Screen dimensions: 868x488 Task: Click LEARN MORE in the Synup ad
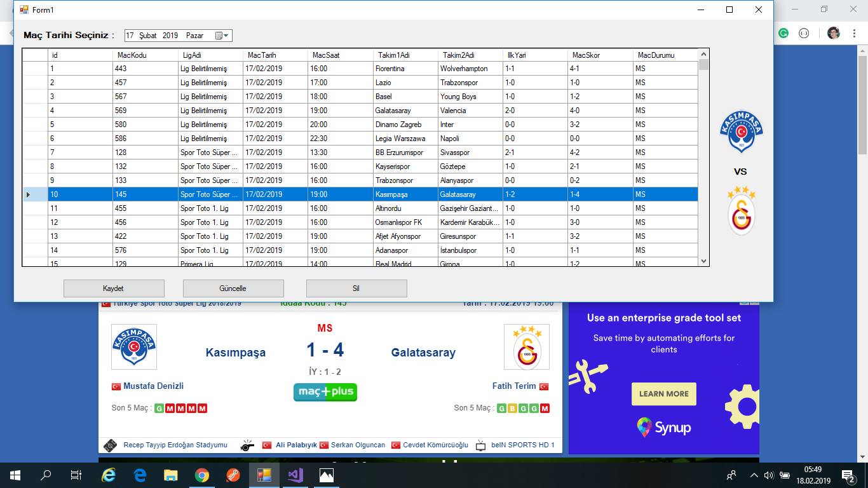click(x=664, y=394)
